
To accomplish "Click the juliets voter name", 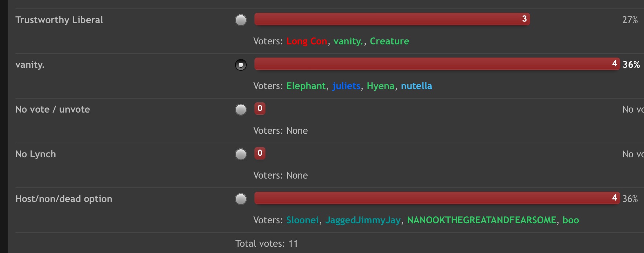I will coord(346,86).
